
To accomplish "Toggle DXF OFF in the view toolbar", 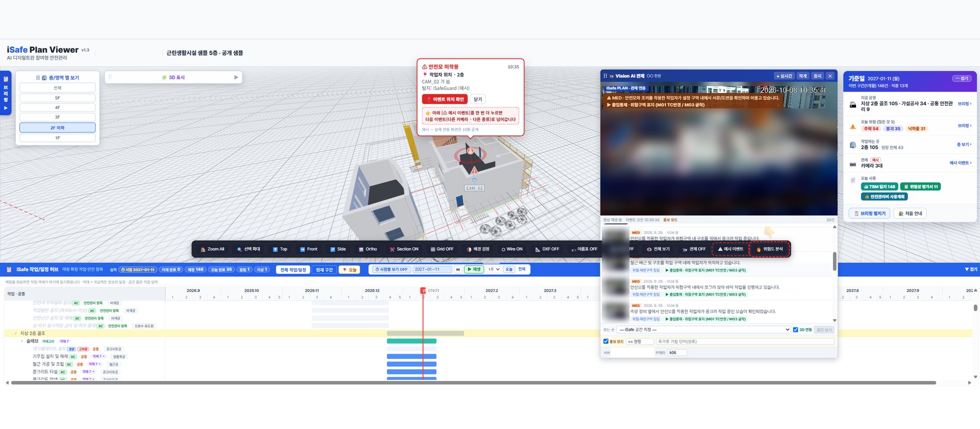I will (547, 249).
